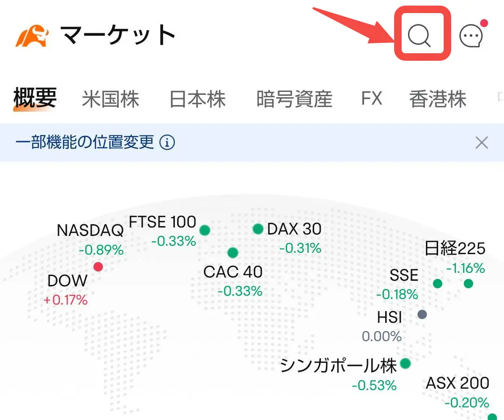Viewport: 504px width, 420px height.
Task: Click the green DAX 30 map dot
Action: [x=258, y=229]
